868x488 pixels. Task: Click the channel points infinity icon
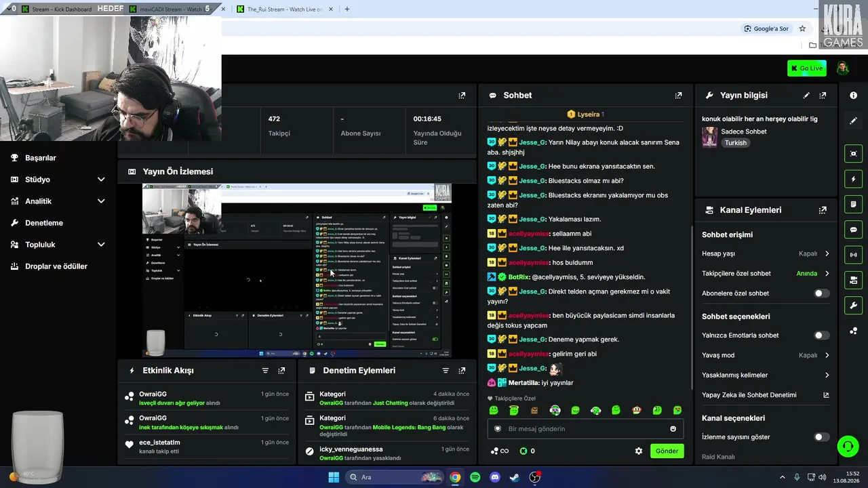(498, 451)
